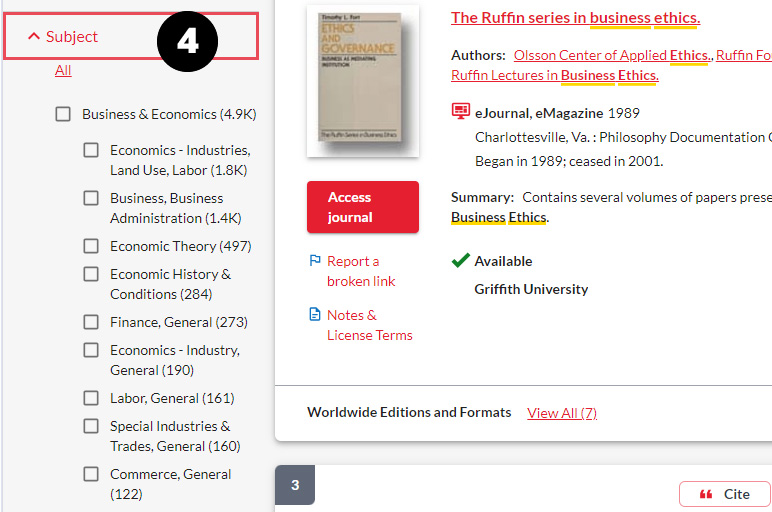Check the Commerce, General checkbox

91,474
